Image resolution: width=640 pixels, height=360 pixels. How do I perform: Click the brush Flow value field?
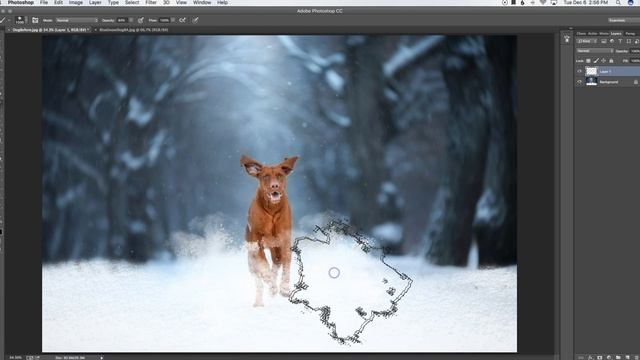[x=164, y=20]
